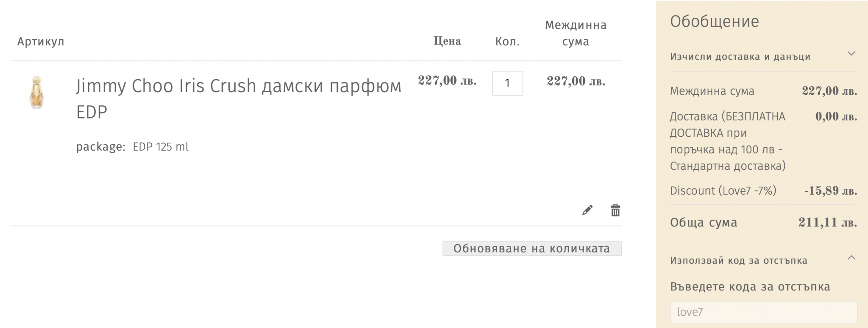The image size is (868, 328).
Task: Open the Jimmy Choo perfume bottle thumbnail
Action: [36, 93]
